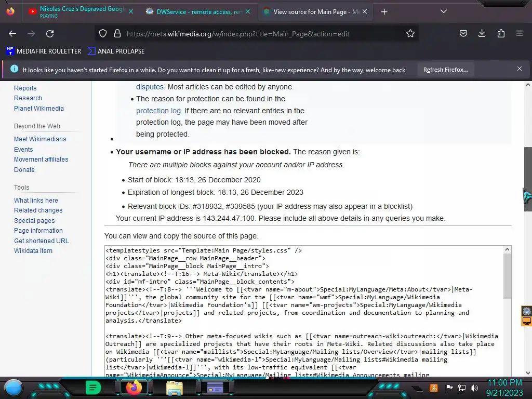The height and width of the screenshot is (399, 532).
Task: Open the Movement affiliates link
Action: coord(41,159)
